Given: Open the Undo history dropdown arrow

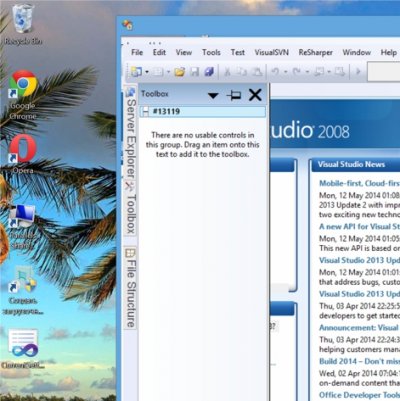Looking at the screenshot, I should 285,72.
